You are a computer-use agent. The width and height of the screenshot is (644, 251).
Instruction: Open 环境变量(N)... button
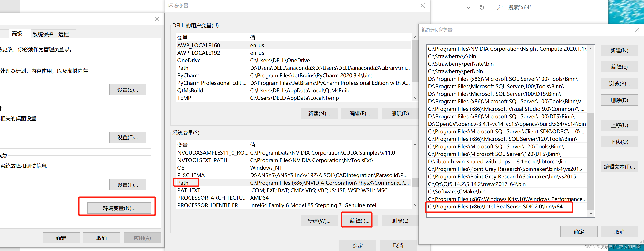coord(119,208)
